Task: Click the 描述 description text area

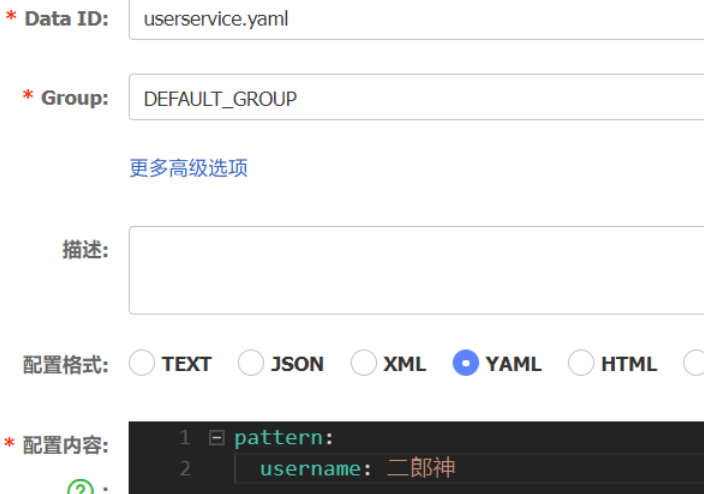Action: pos(417,270)
